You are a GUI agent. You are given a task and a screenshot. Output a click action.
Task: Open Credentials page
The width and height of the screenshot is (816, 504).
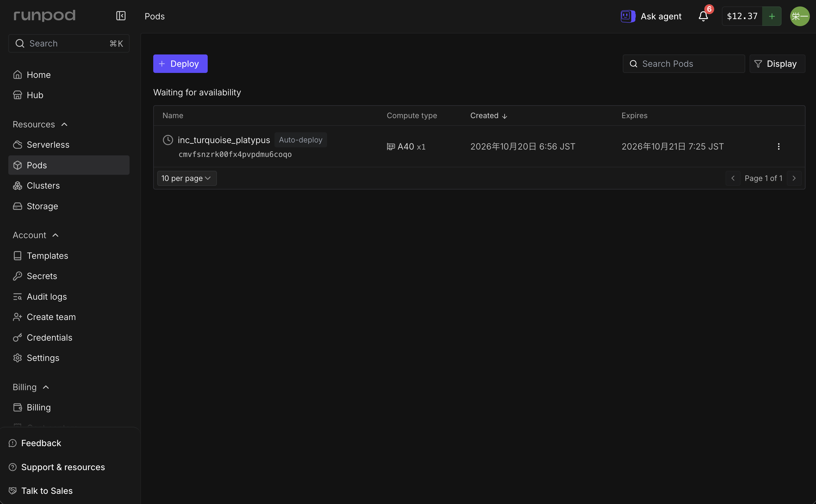69,337
